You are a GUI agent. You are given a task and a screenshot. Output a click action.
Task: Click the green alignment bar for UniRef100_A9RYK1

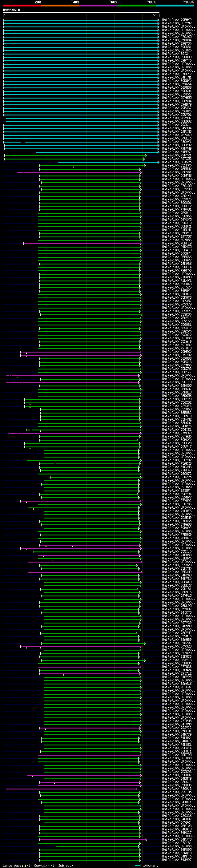(75, 156)
